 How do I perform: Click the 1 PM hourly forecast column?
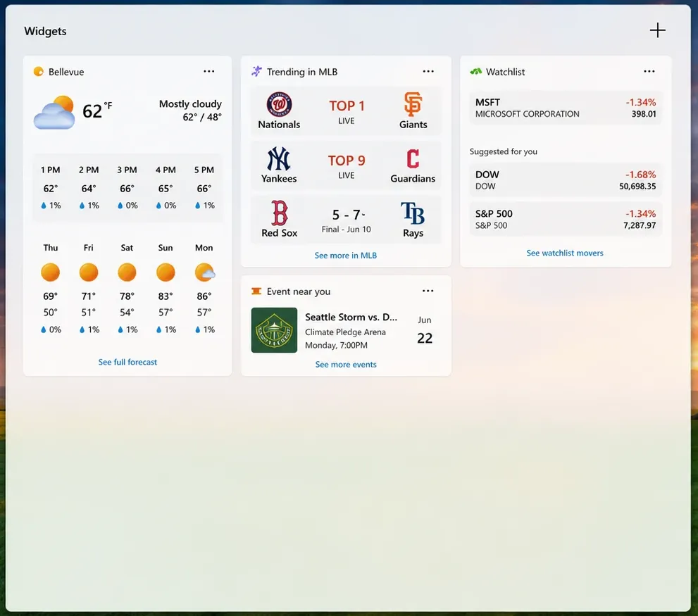[x=50, y=187]
